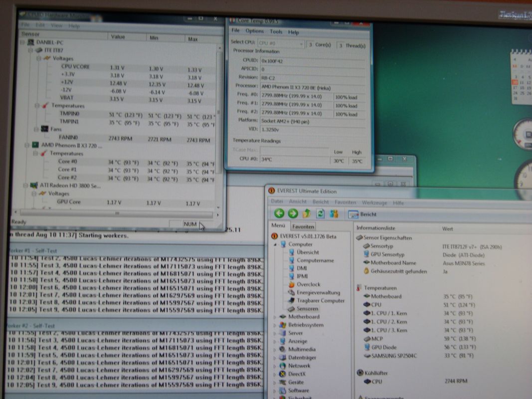The height and width of the screenshot is (399, 532).
Task: Click the desktop calendar gadget
Action: click(522, 77)
